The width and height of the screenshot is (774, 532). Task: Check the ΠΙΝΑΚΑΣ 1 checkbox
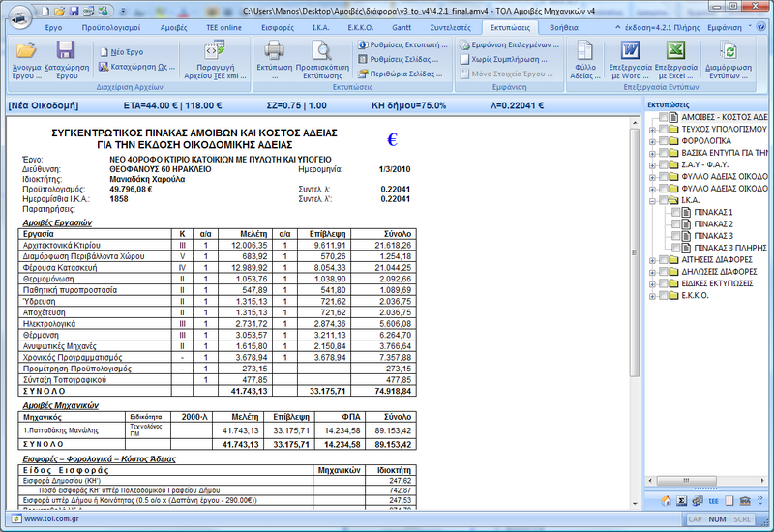tap(676, 211)
